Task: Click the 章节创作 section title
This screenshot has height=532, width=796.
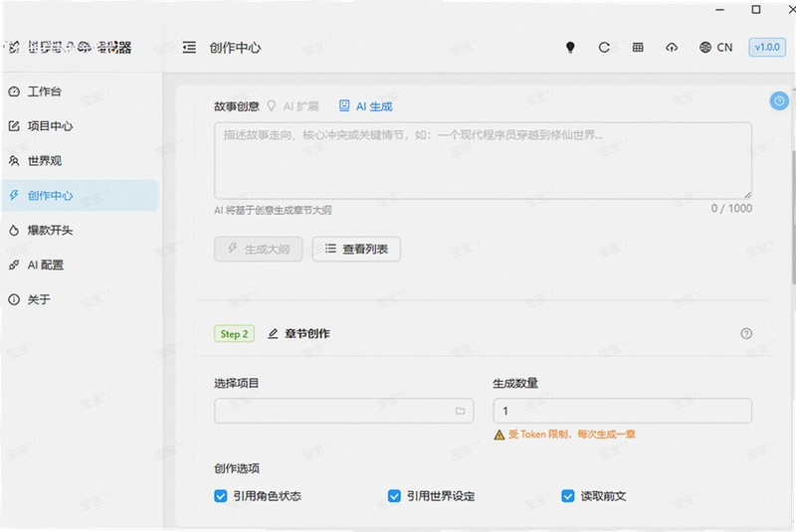Action: (307, 333)
